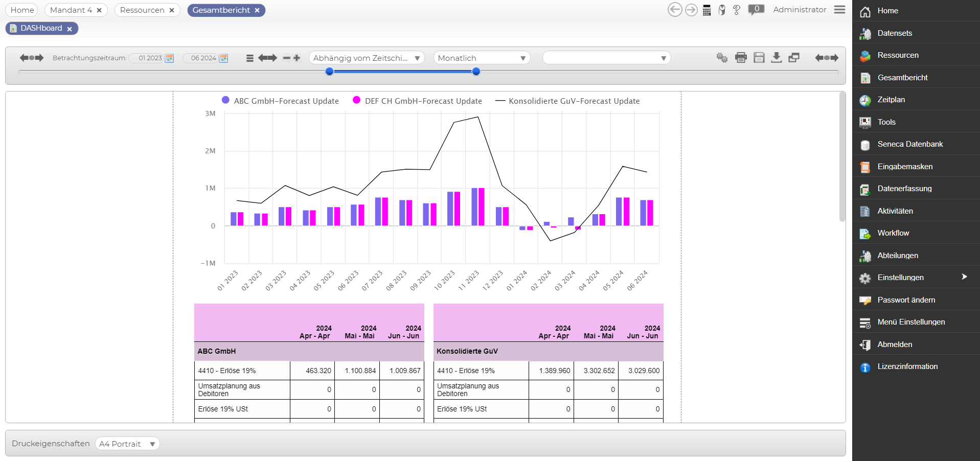Toggle ABC GmbH-Forecast Update legend series
980x461 pixels.
click(280, 101)
